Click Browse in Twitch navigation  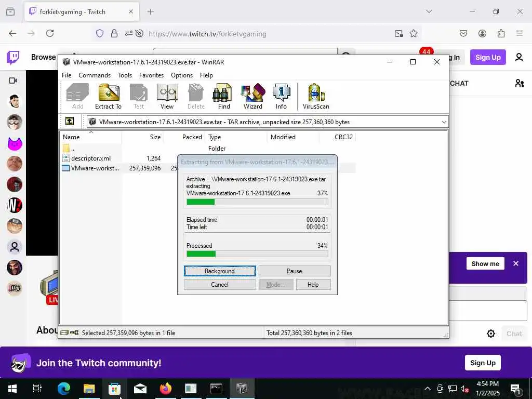[44, 57]
